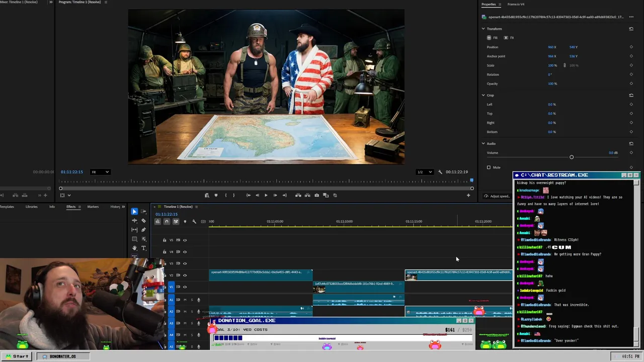The height and width of the screenshot is (362, 644).
Task: Switch to the Info tab
Action: pyautogui.click(x=52, y=207)
